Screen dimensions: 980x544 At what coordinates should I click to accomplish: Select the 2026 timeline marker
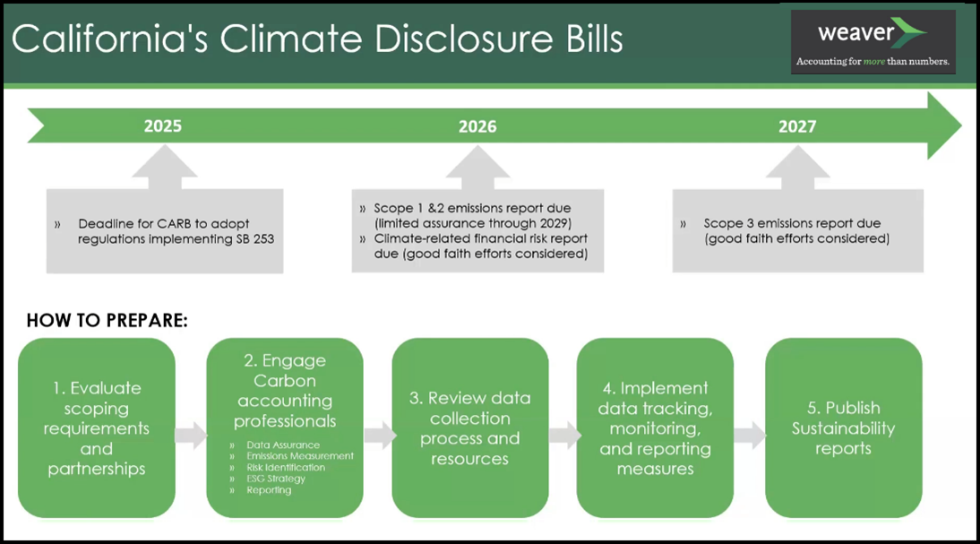[x=477, y=126]
